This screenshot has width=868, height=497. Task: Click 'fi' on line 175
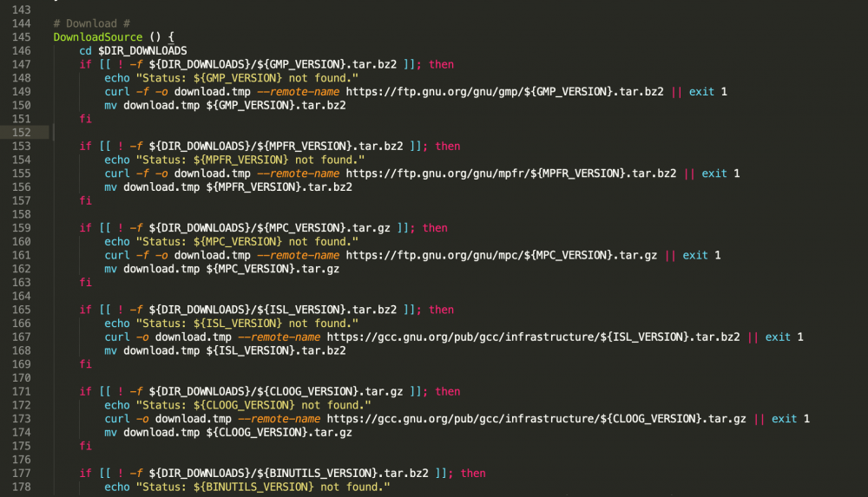point(85,446)
